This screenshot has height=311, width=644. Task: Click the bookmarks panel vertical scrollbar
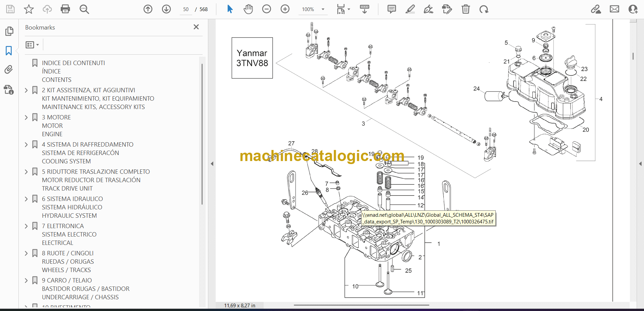coord(202,134)
